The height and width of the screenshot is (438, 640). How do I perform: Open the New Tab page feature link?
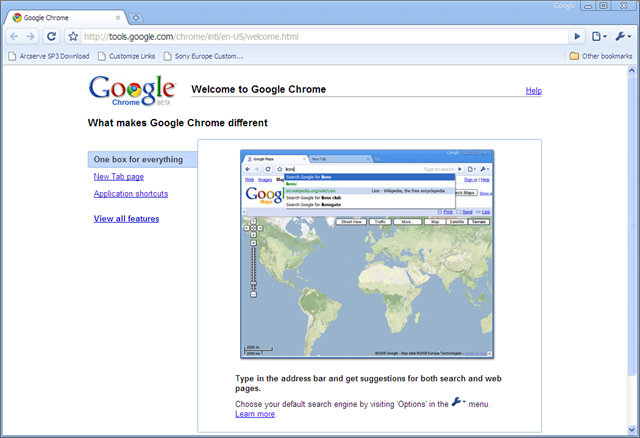pos(119,176)
